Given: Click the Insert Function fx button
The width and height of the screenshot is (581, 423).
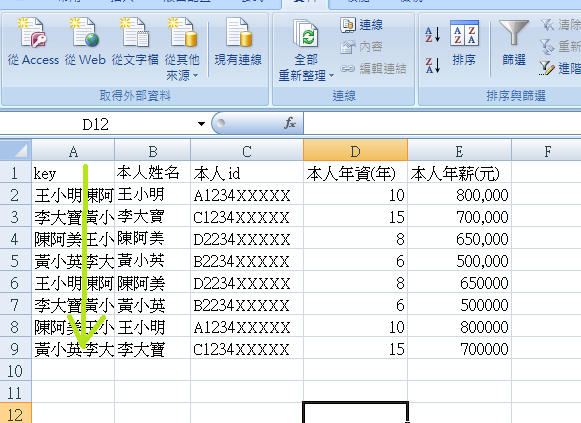Looking at the screenshot, I should [x=290, y=123].
